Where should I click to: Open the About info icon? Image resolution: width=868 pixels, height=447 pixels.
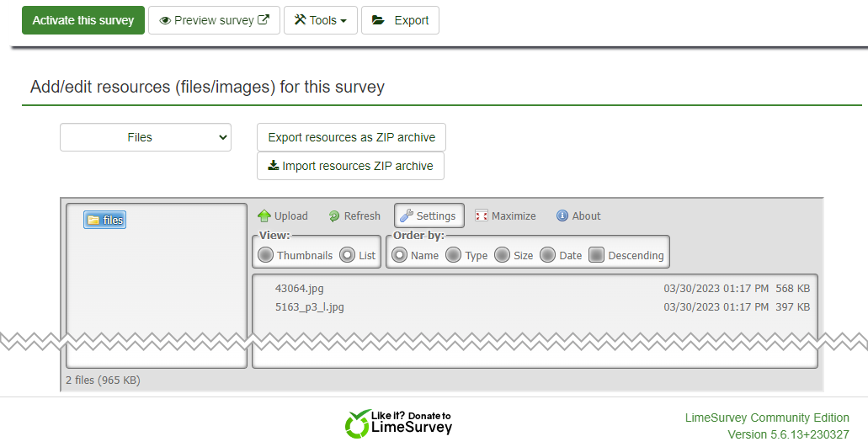tap(562, 216)
